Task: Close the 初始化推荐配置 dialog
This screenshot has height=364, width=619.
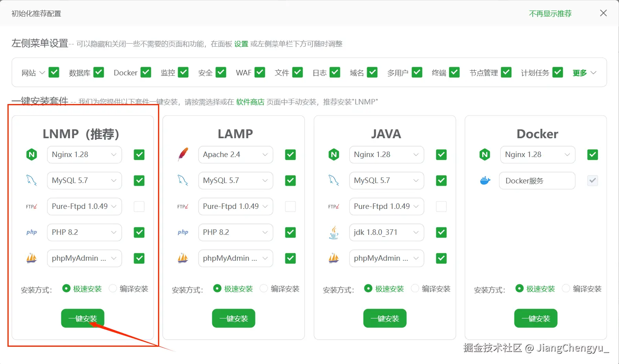Action: 603,13
